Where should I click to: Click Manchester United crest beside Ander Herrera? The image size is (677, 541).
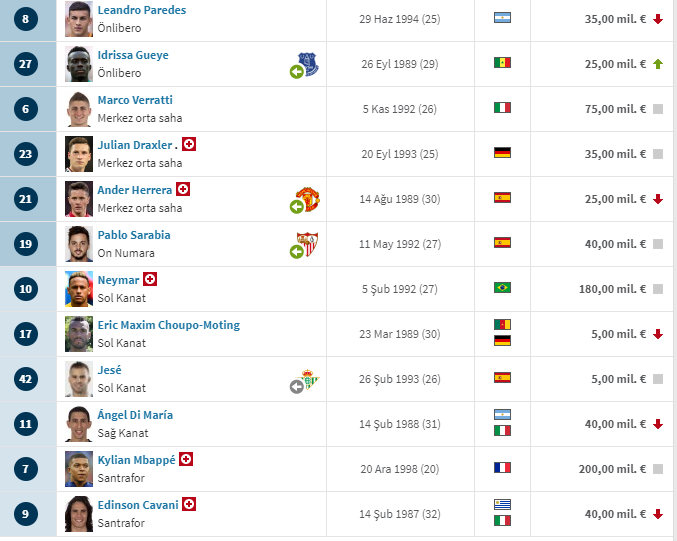(x=308, y=199)
